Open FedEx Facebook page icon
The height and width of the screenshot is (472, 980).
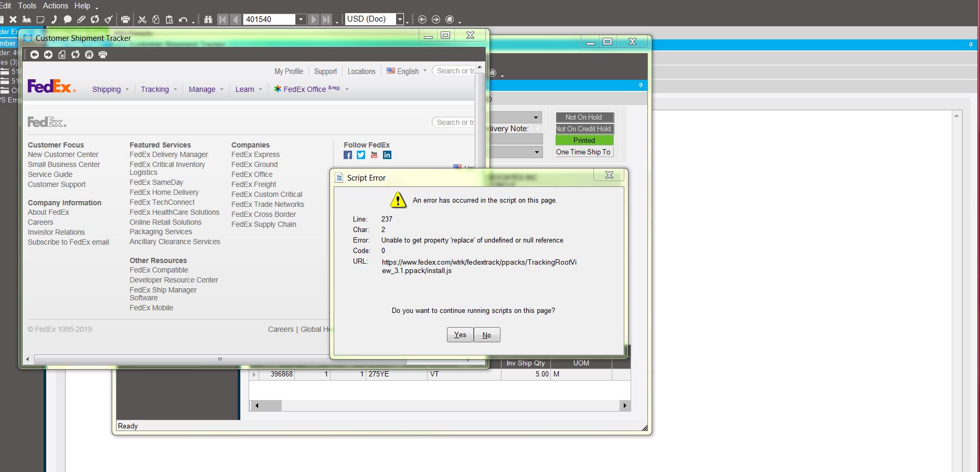[x=348, y=155]
